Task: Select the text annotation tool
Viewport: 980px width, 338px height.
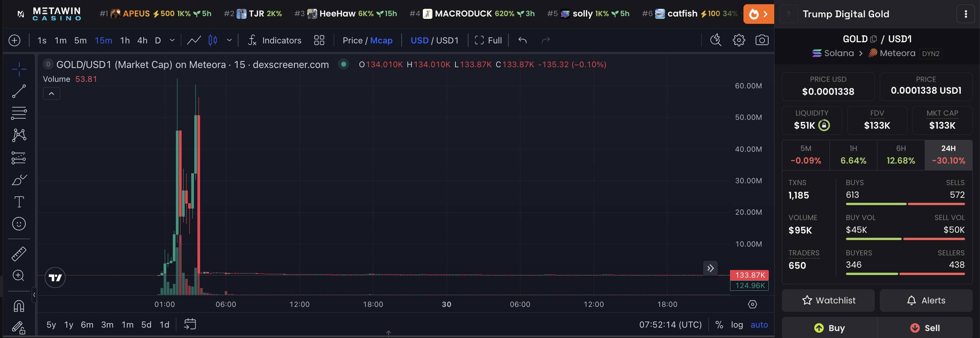Action: (x=19, y=202)
